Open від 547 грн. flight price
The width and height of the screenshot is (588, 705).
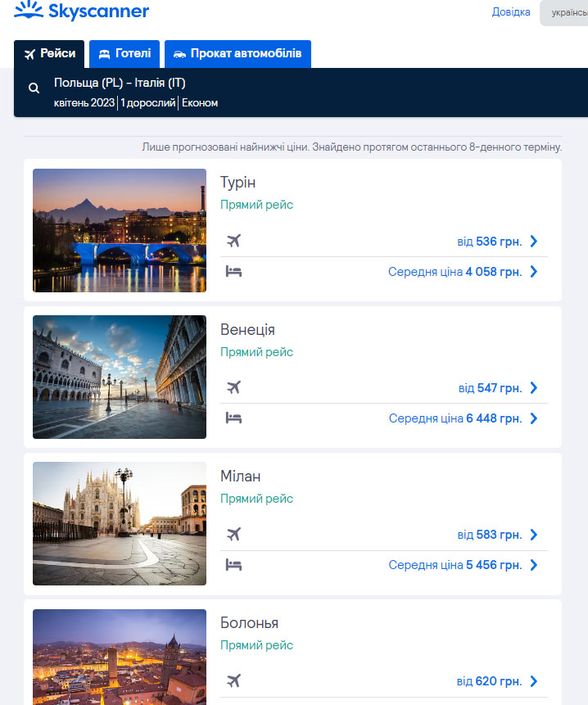pyautogui.click(x=490, y=388)
